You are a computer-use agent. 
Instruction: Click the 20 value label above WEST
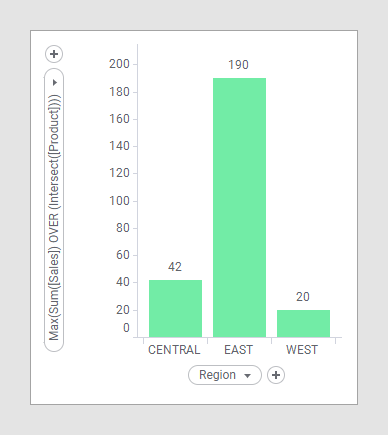click(303, 297)
